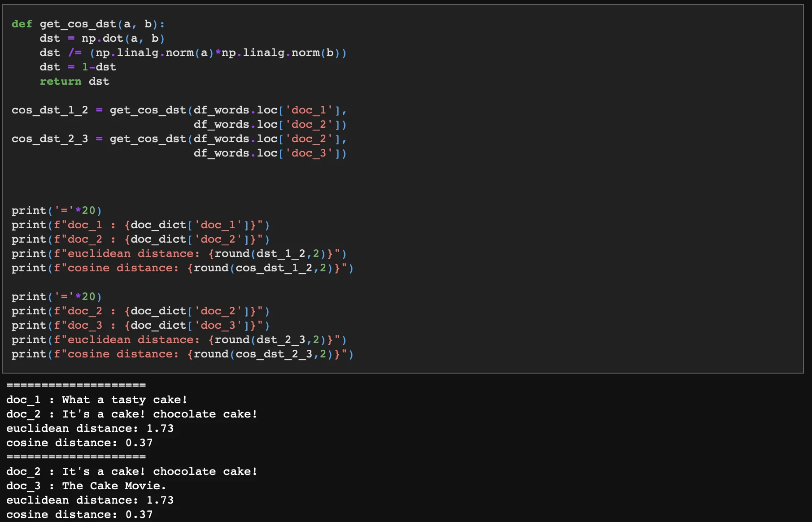Viewport: 812px width, 522px height.
Task: Click the cos_dst_1_2 variable assignment
Action: click(x=50, y=110)
